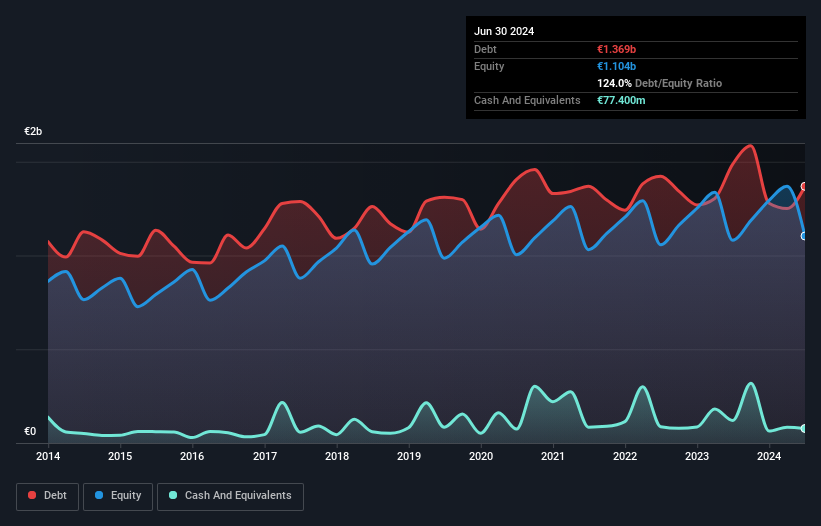Click the Jun 30 2024 tooltip date

504,31
